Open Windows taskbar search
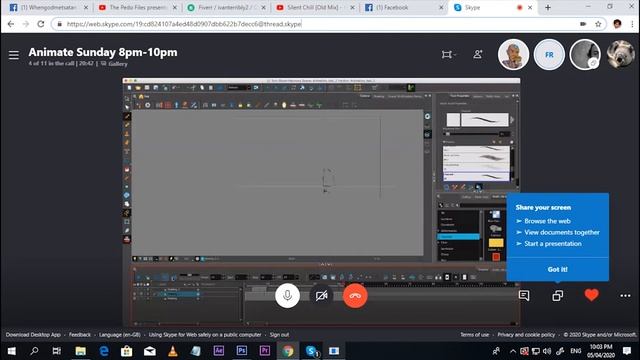Screen dimensions: 640x360 tap(34, 351)
